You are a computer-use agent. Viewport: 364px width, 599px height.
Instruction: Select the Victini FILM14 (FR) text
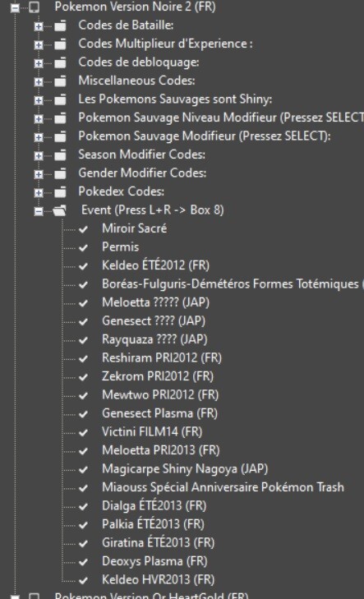pyautogui.click(x=152, y=431)
